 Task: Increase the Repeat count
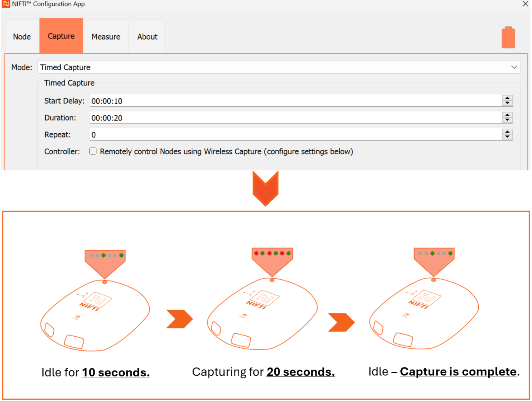point(507,132)
